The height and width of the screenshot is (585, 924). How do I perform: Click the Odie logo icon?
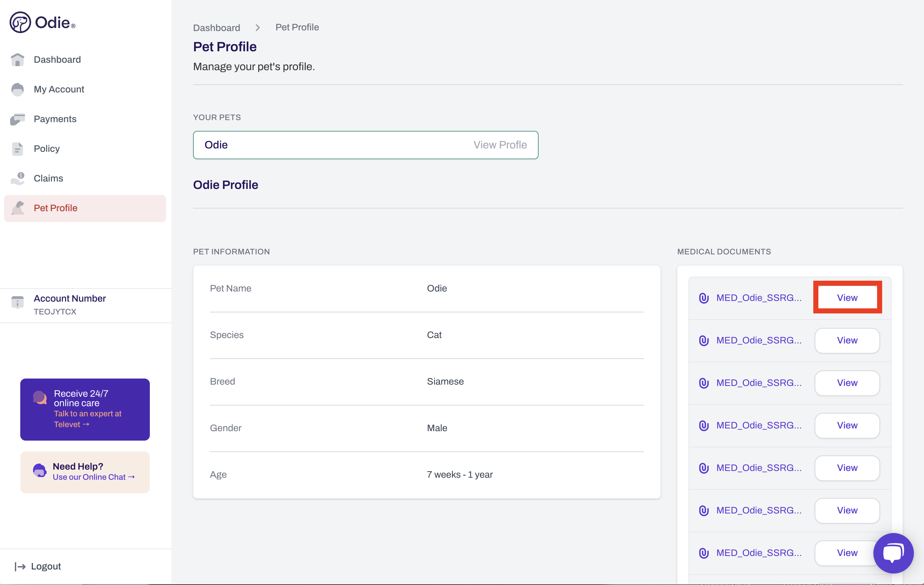(x=20, y=22)
